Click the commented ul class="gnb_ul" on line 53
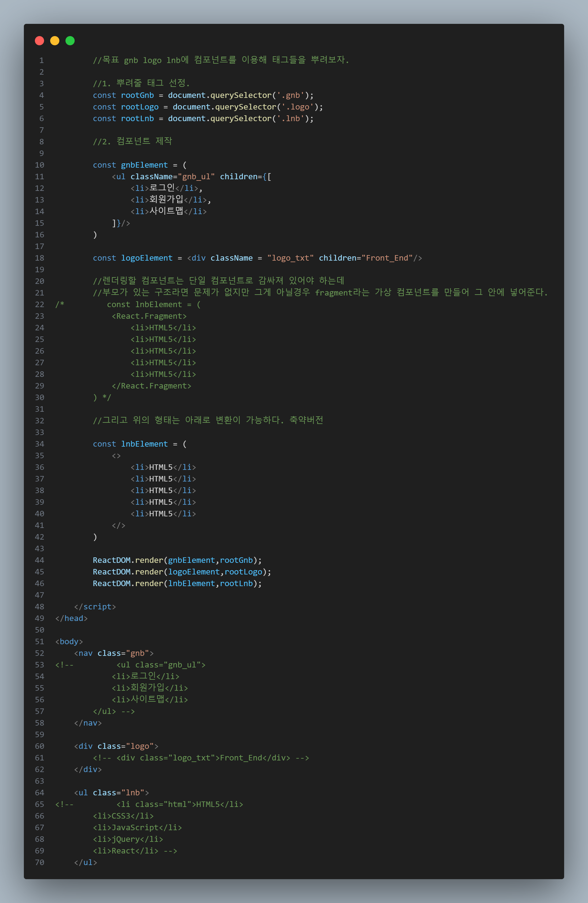This screenshot has width=588, height=903. pyautogui.click(x=161, y=665)
